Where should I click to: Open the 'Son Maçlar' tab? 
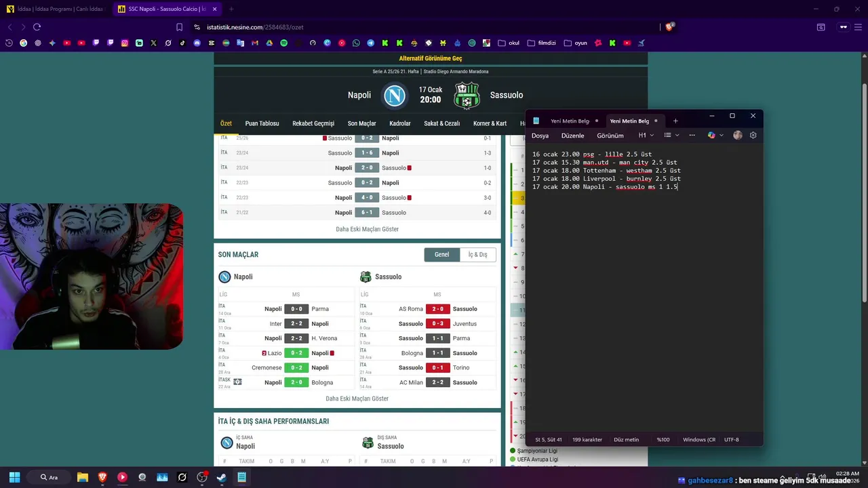click(x=361, y=123)
